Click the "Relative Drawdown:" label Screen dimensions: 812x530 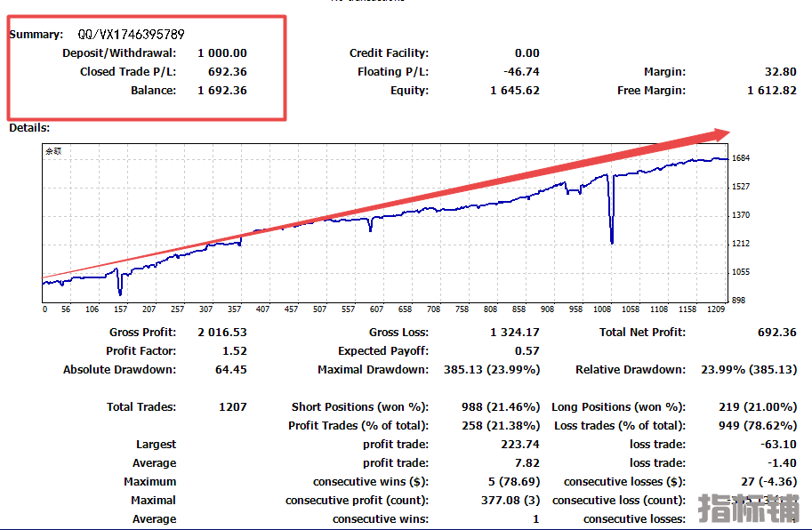631,370
